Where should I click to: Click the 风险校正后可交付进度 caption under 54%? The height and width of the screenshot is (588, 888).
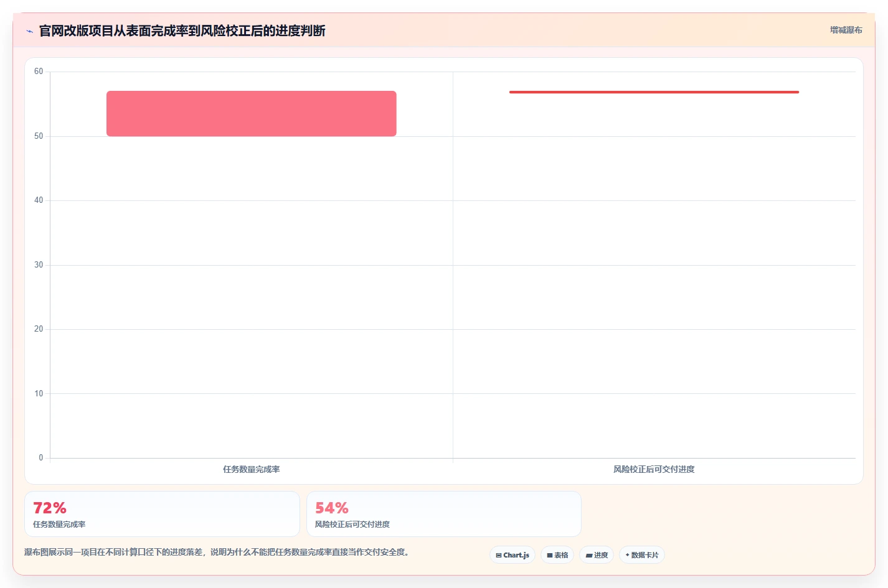(352, 525)
